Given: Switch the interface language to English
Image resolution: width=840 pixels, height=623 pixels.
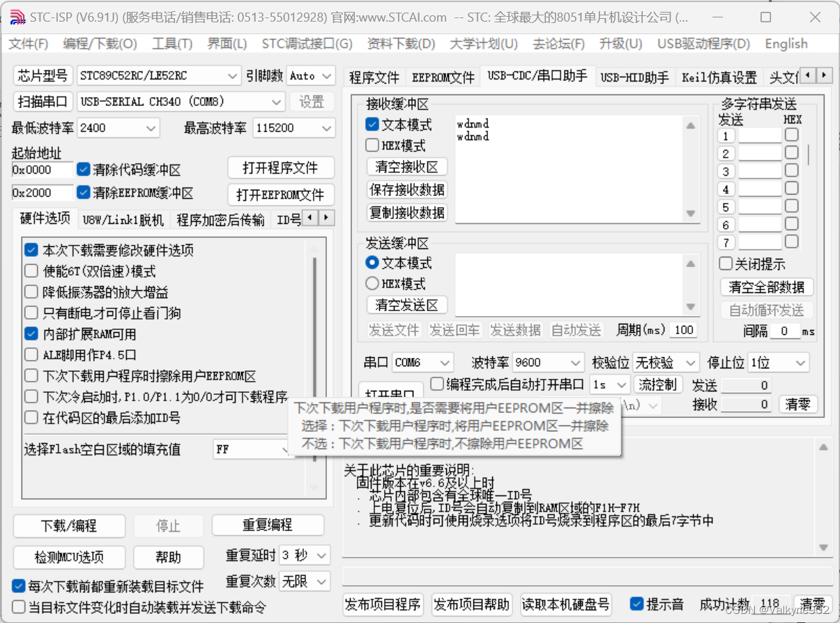Looking at the screenshot, I should click(786, 43).
